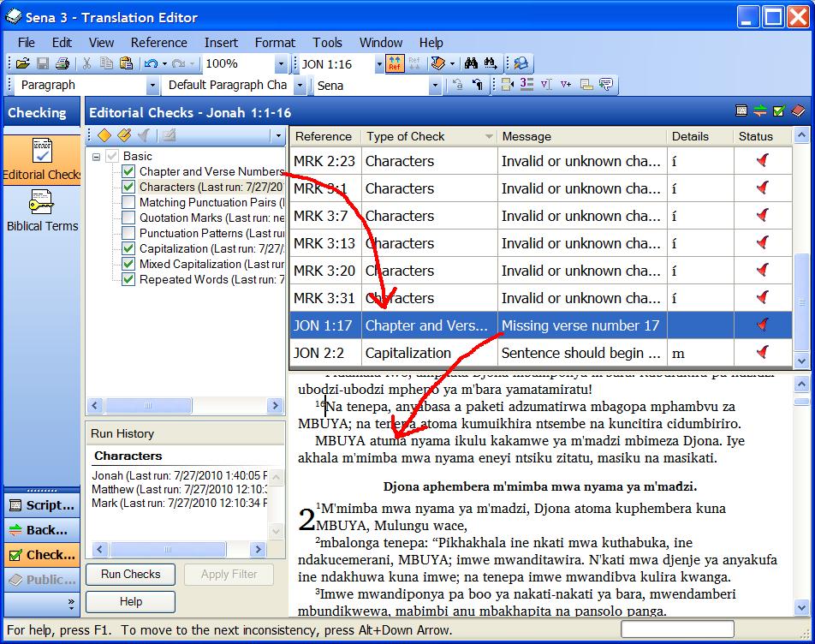This screenshot has height=644, width=815.
Task: Uncheck the Characters check
Action: coord(128,187)
